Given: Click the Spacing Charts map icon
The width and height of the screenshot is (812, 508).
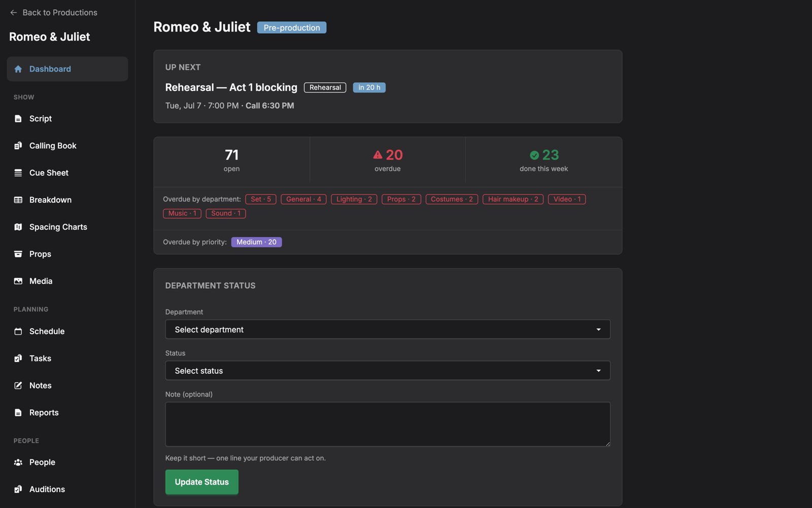Looking at the screenshot, I should pyautogui.click(x=18, y=227).
